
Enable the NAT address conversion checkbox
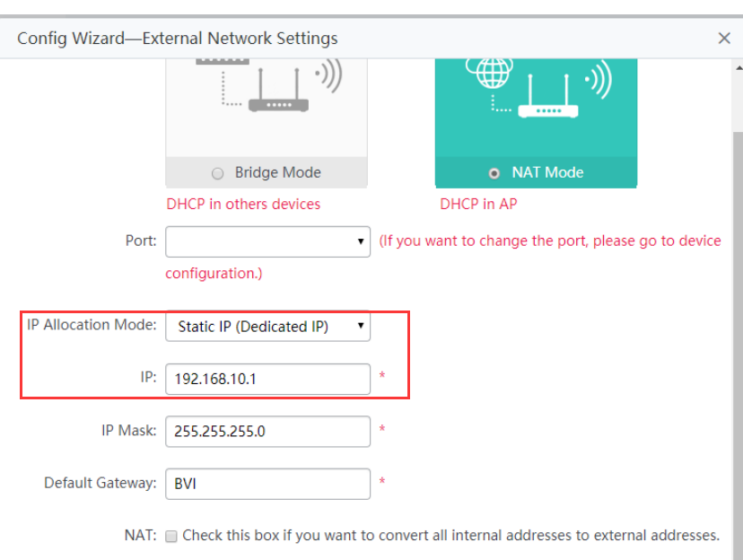point(171,537)
